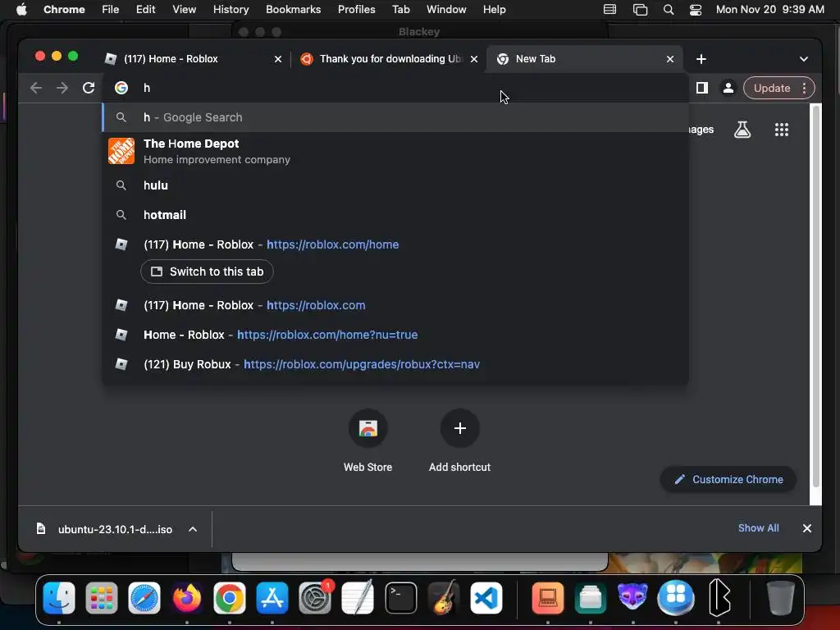
Task: Click the Web Store shortcut icon
Action: pyautogui.click(x=368, y=428)
